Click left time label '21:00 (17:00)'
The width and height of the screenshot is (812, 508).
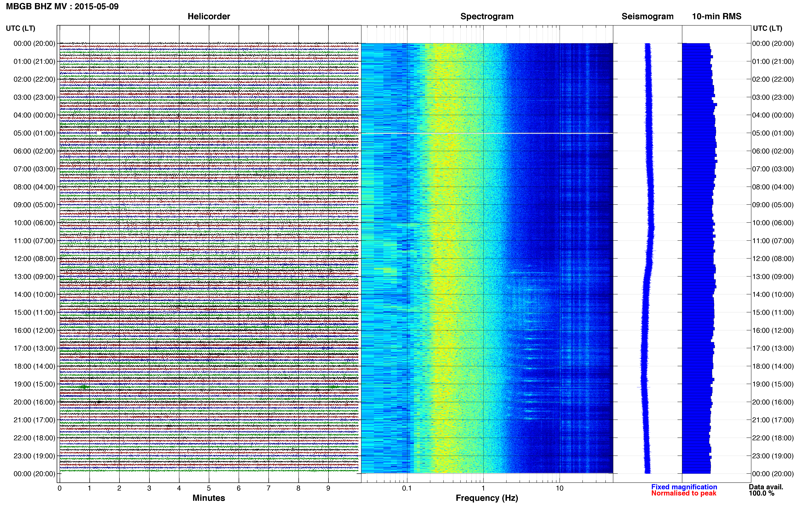click(x=34, y=420)
